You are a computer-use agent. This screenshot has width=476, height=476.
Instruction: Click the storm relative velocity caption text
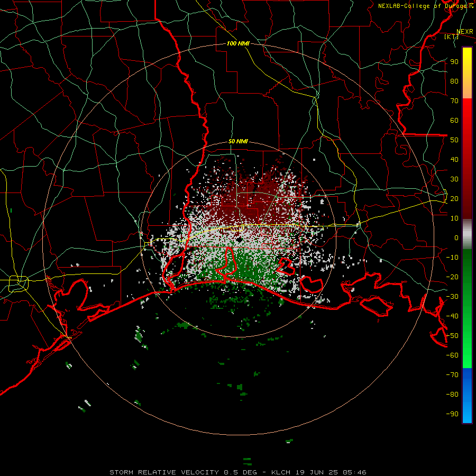tap(237, 472)
